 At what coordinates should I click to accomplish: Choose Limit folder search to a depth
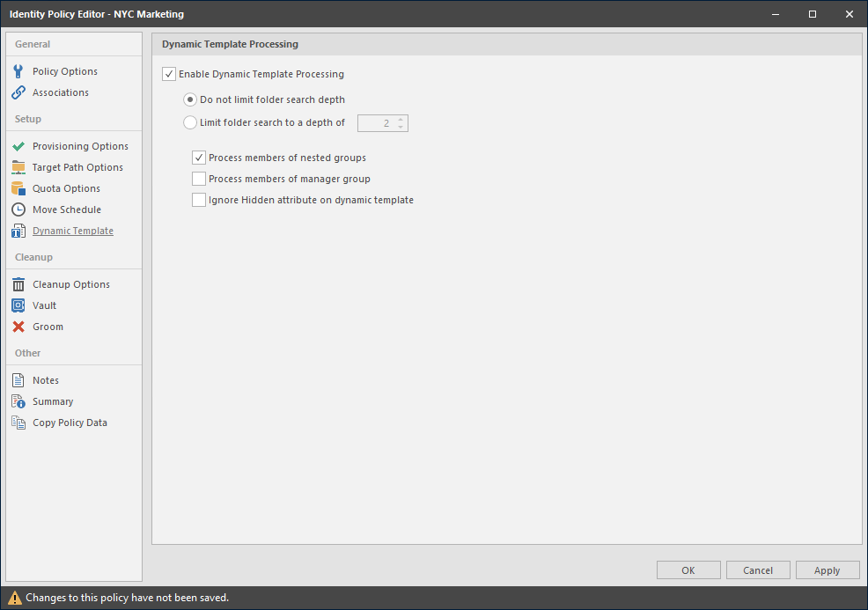pos(190,122)
